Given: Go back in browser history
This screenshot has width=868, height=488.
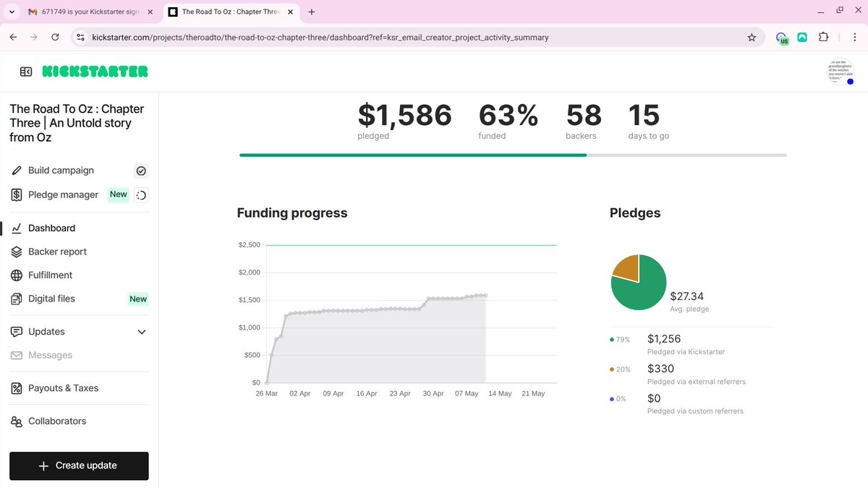Looking at the screenshot, I should 13,38.
